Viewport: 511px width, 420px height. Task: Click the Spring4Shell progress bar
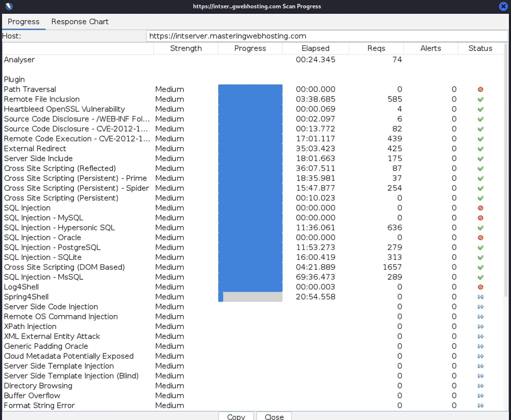(250, 297)
